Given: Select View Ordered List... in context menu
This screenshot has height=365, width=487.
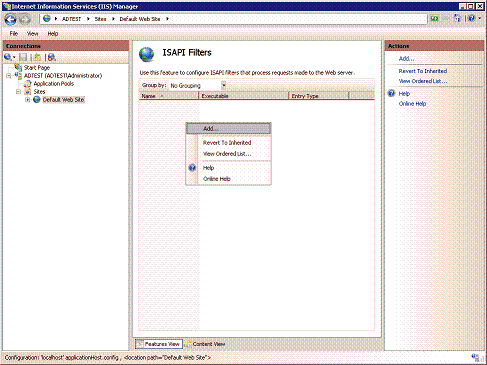Looking at the screenshot, I should click(228, 154).
